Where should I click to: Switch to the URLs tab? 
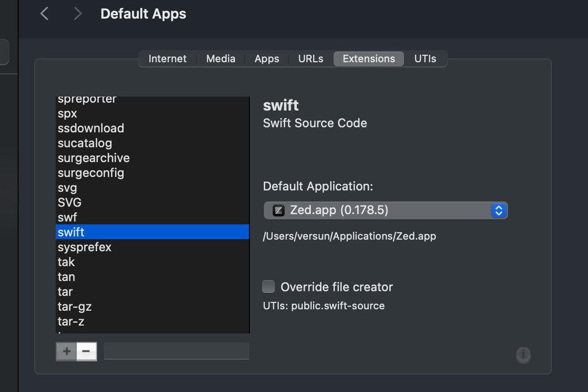tap(311, 59)
